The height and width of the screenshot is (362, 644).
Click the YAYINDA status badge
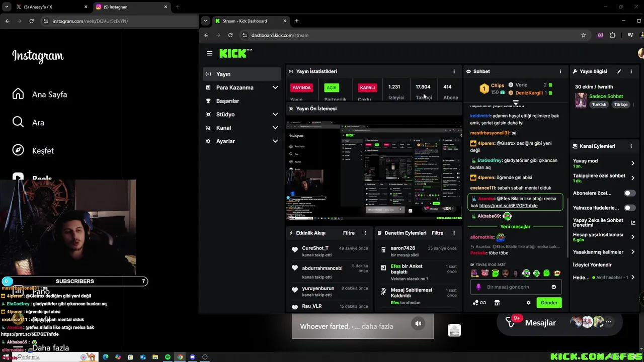tap(301, 87)
